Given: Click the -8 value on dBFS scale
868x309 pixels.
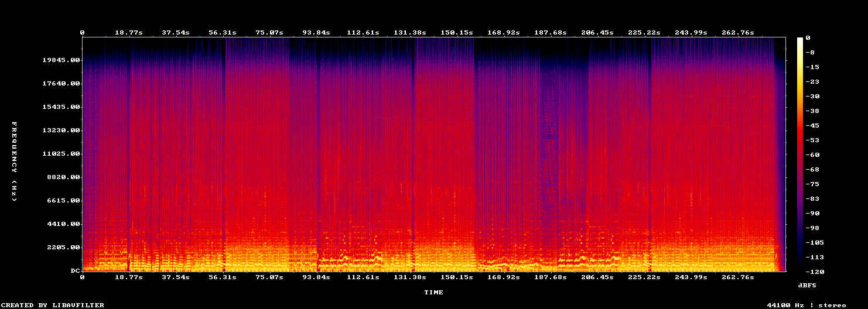Looking at the screenshot, I should click(x=810, y=53).
